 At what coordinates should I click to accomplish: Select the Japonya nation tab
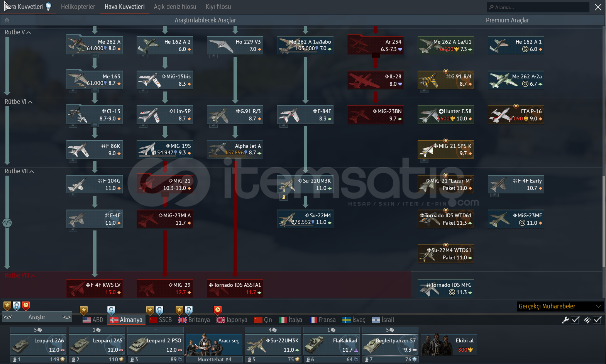tap(232, 320)
